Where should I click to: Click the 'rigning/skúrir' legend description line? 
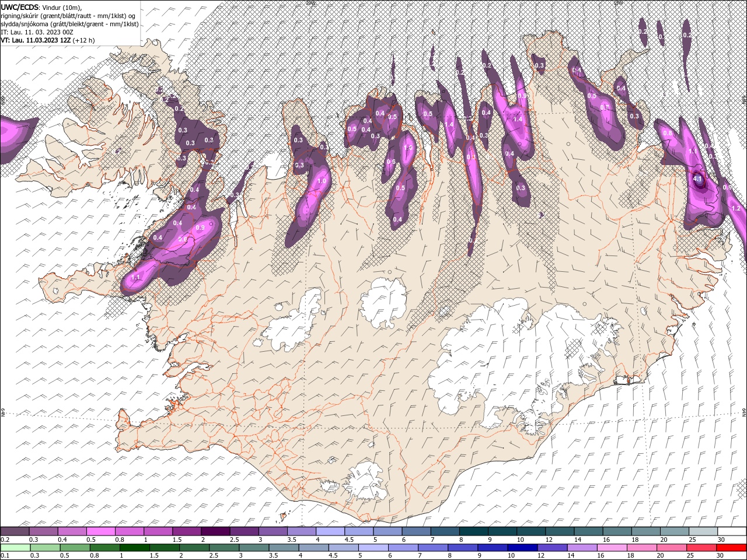click(69, 15)
